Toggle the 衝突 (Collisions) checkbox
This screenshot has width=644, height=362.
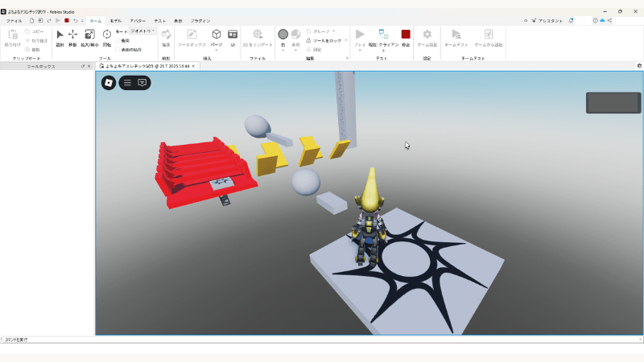tap(118, 41)
